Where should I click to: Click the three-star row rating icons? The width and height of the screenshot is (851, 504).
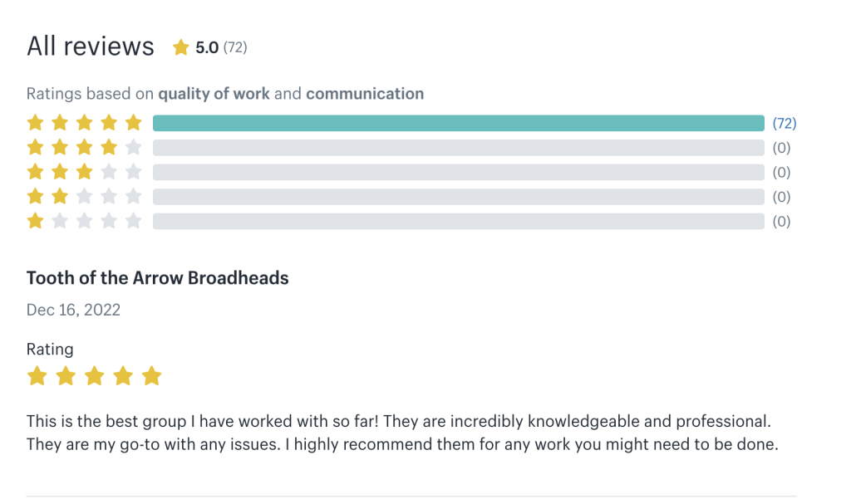point(84,173)
